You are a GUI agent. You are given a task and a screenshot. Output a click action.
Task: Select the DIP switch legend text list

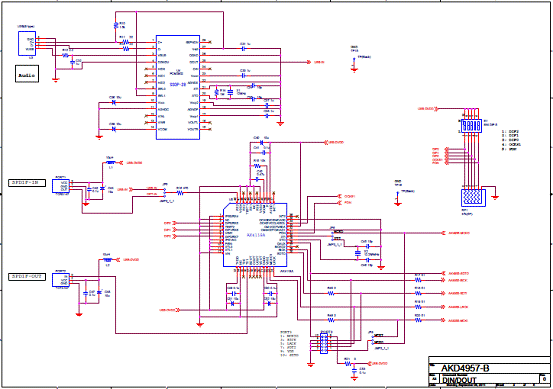(511, 140)
